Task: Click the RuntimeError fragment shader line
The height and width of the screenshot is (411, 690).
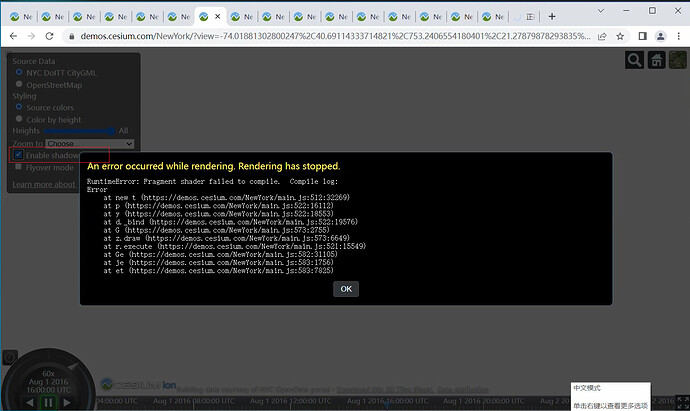Action: coord(212,181)
